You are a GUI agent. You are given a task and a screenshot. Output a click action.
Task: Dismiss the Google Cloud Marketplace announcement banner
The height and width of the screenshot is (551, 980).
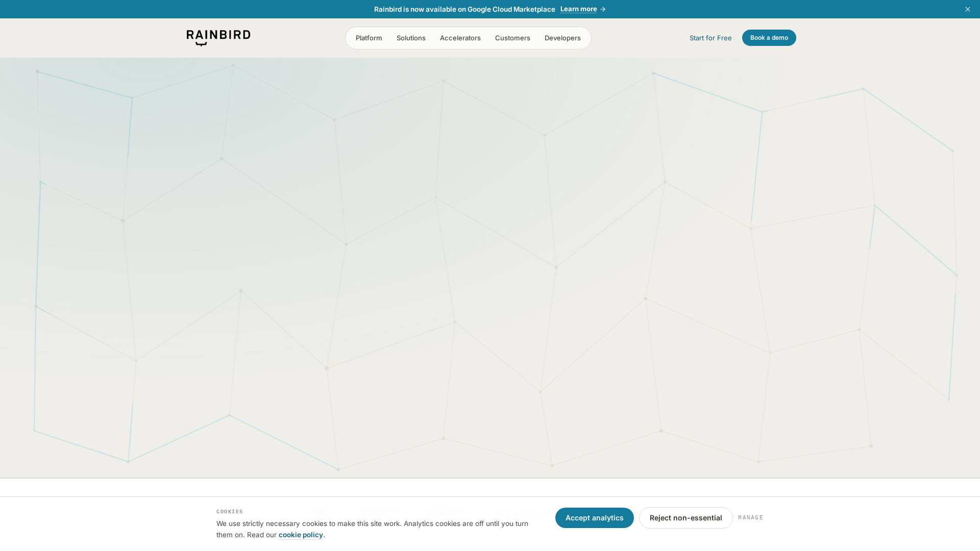pyautogui.click(x=967, y=9)
